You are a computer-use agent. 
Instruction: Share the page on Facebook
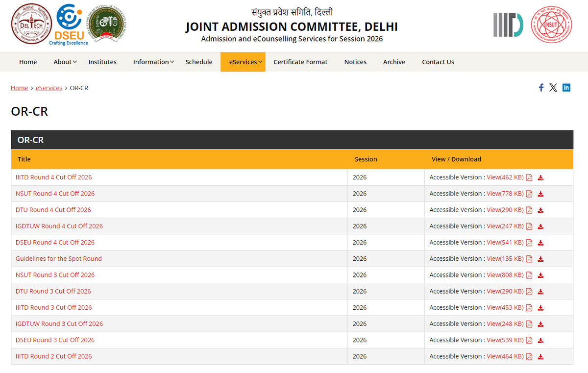point(541,88)
